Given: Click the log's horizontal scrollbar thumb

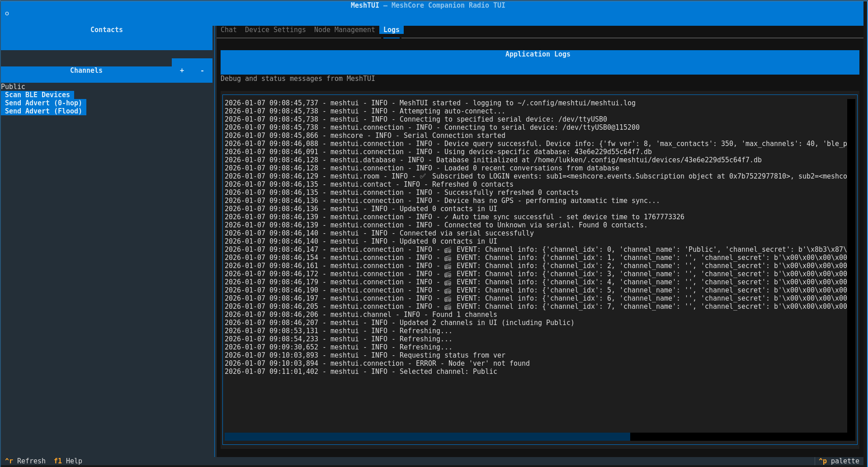Looking at the screenshot, I should pyautogui.click(x=427, y=437).
